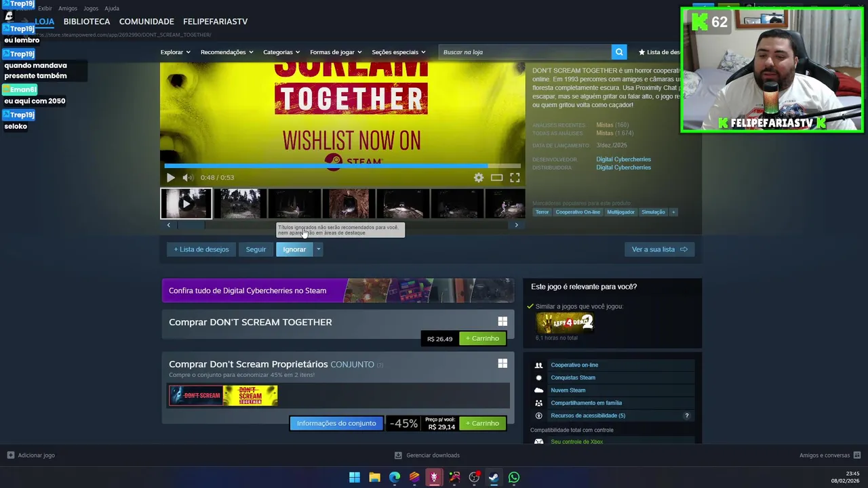Go to the COMUNIDADE tab
Screen dimensions: 868x488
pyautogui.click(x=146, y=22)
